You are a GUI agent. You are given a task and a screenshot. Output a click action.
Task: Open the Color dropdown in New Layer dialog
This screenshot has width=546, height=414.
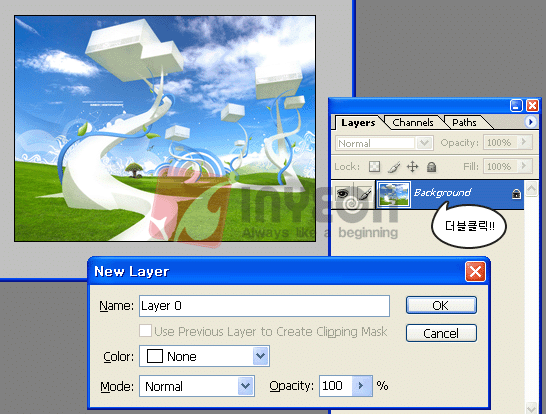click(260, 356)
